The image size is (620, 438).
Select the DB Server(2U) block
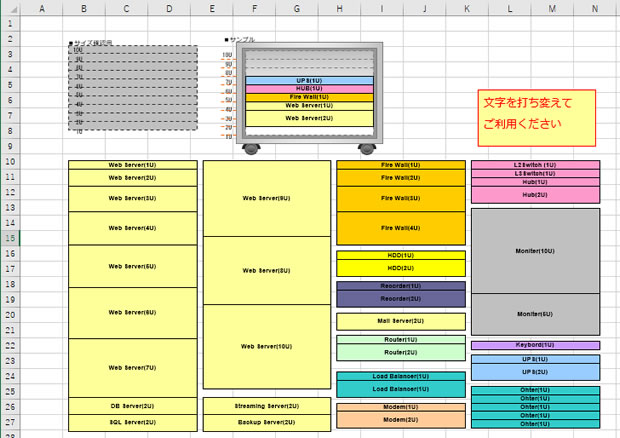click(x=133, y=406)
